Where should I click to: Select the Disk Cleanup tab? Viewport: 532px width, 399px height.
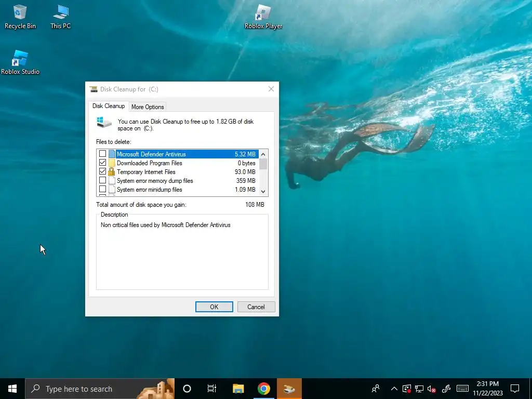(x=109, y=106)
